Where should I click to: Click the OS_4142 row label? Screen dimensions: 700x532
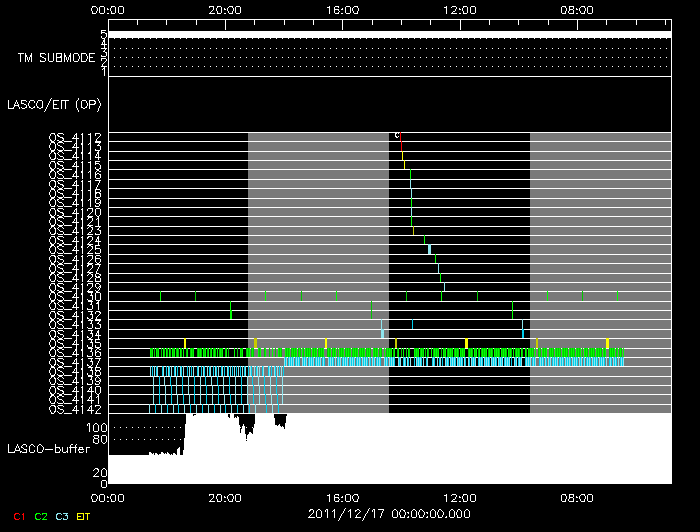pyautogui.click(x=75, y=409)
